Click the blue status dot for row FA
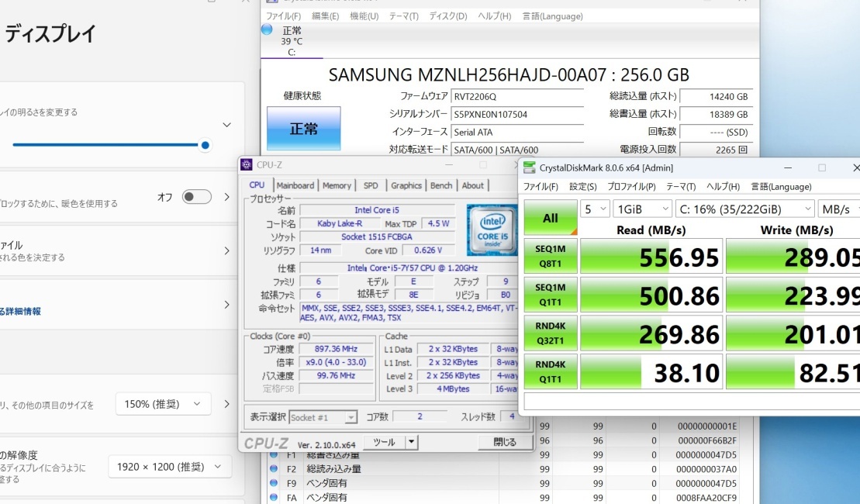 [x=274, y=498]
